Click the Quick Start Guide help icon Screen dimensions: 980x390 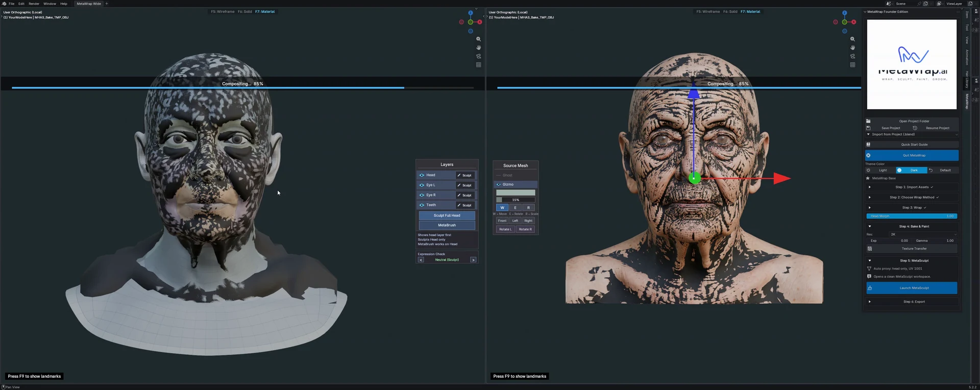click(868, 144)
